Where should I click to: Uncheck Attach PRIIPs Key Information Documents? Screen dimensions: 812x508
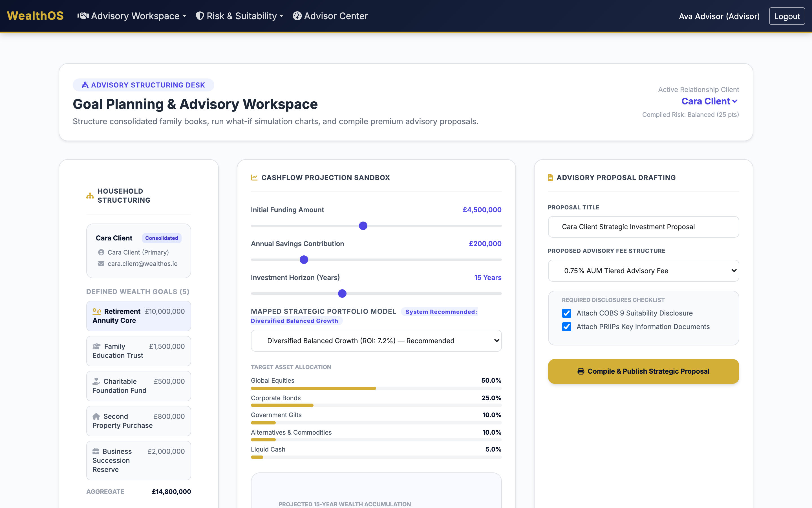[x=567, y=327]
